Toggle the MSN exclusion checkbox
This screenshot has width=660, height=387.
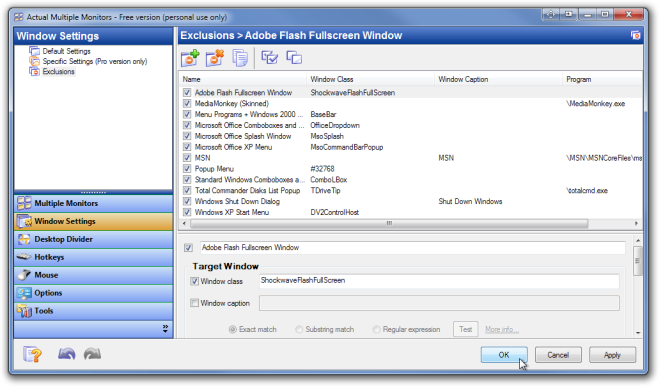[x=187, y=158]
